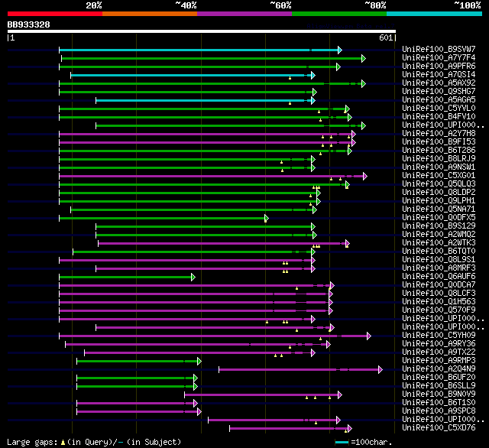Image resolution: width=489 pixels, height=448 pixels.
Task: Pick the UniRef100_A8MRF3 label
Action: coord(439,268)
